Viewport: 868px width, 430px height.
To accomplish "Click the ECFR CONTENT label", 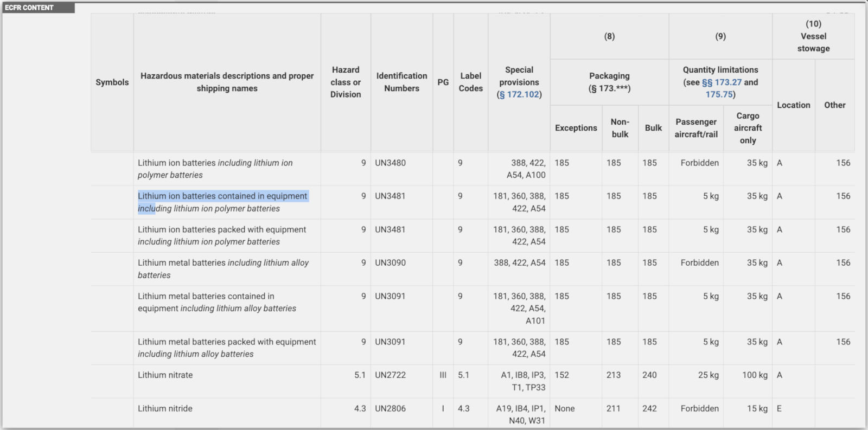I will 29,8.
